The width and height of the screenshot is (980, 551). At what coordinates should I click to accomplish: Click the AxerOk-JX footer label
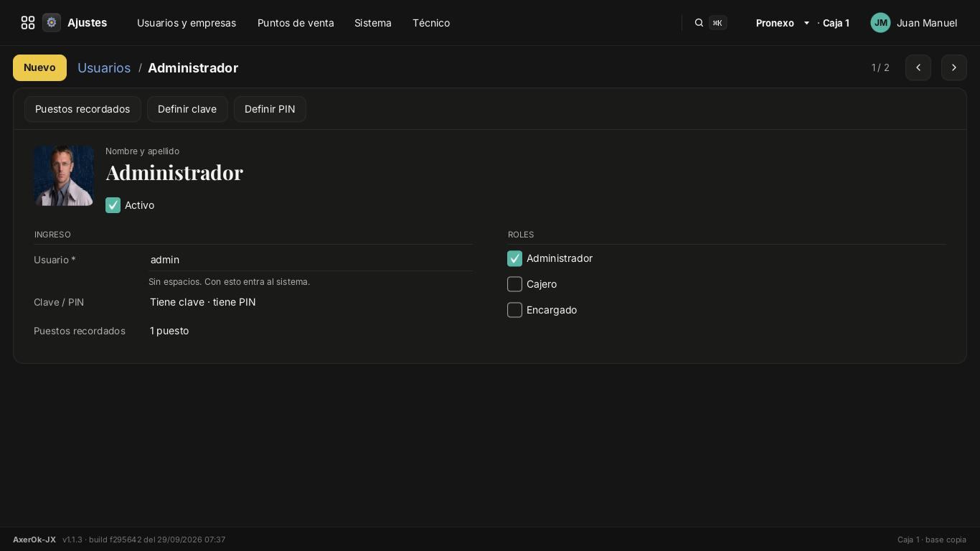[34, 540]
